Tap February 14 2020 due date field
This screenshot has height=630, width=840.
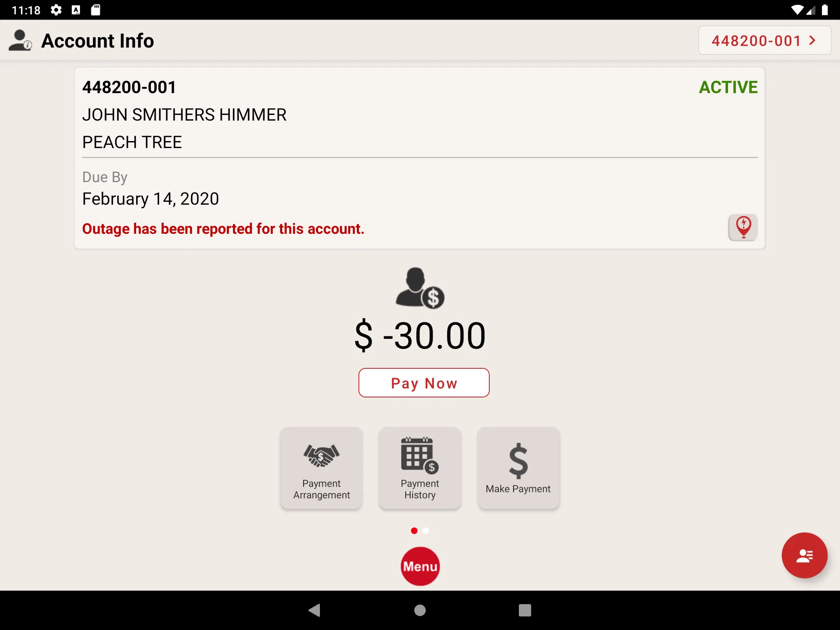(151, 198)
